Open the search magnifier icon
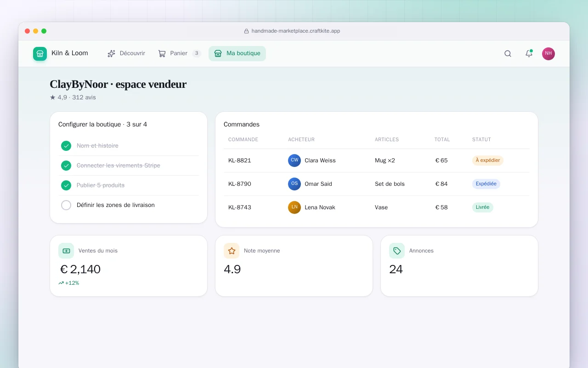The height and width of the screenshot is (368, 588). click(508, 53)
